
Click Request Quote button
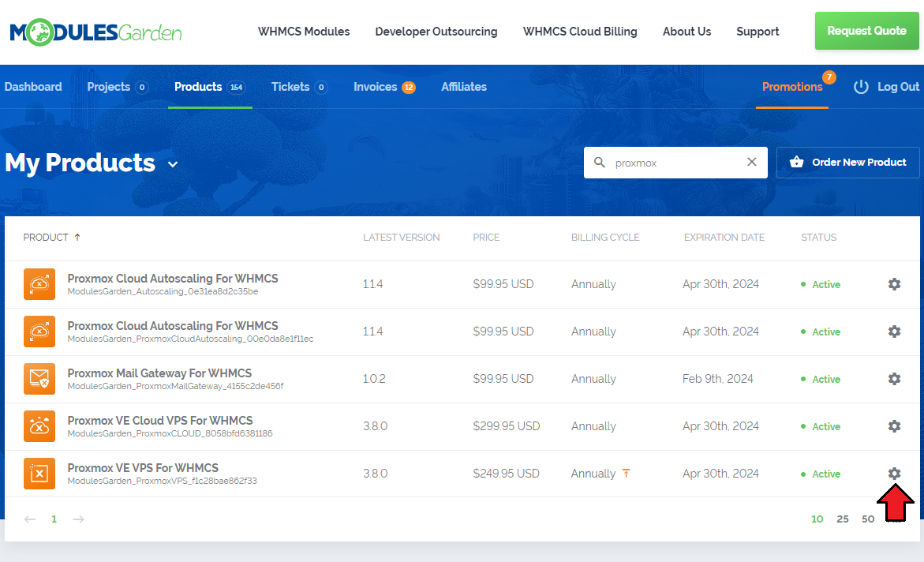(x=866, y=31)
